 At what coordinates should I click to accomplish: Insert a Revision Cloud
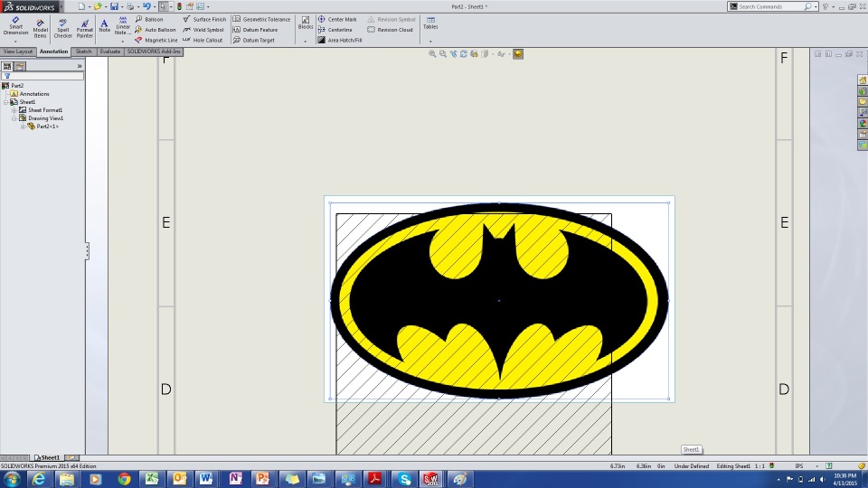coord(391,30)
